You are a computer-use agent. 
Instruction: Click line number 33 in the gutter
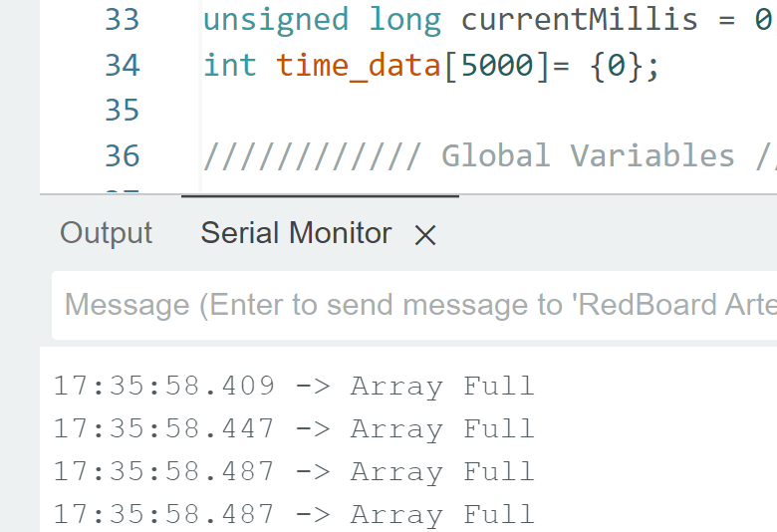point(122,20)
